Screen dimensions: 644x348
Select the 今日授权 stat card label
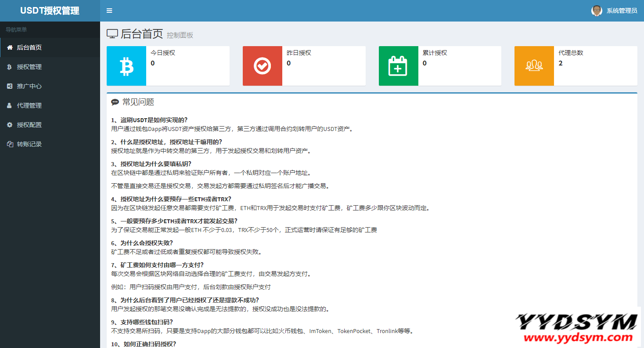[163, 53]
